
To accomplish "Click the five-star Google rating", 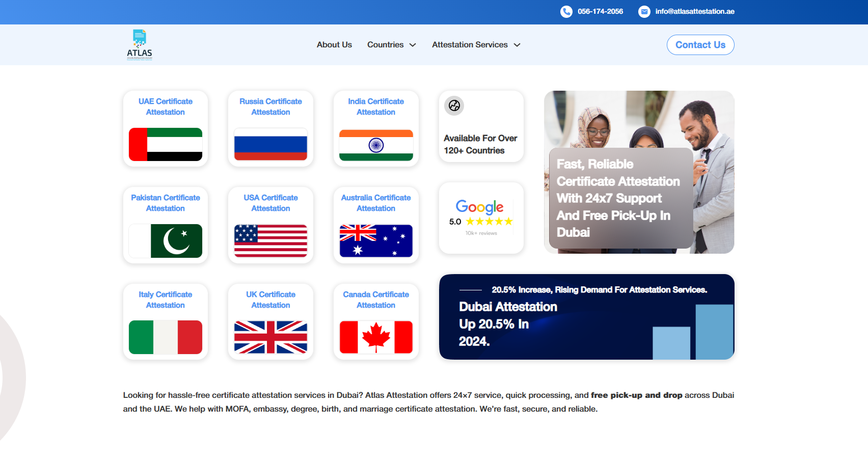I will click(489, 222).
